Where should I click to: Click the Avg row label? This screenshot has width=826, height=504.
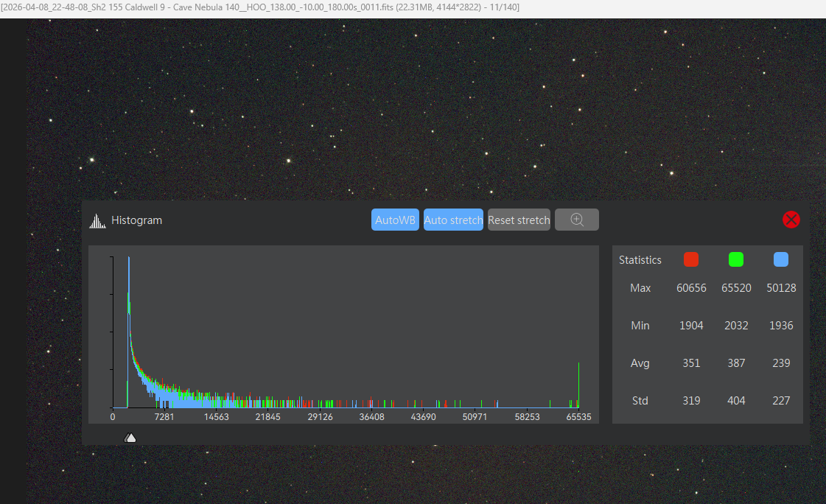[640, 363]
